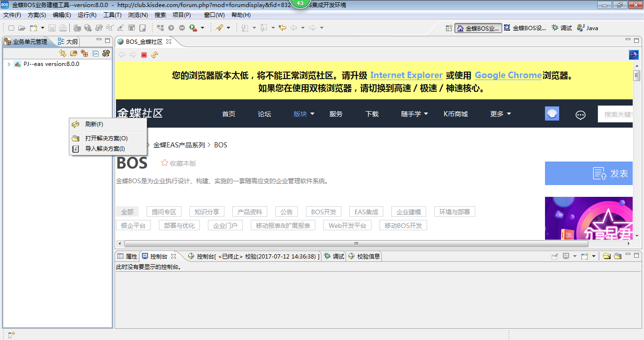Go forward in the embedded browser

[133, 55]
